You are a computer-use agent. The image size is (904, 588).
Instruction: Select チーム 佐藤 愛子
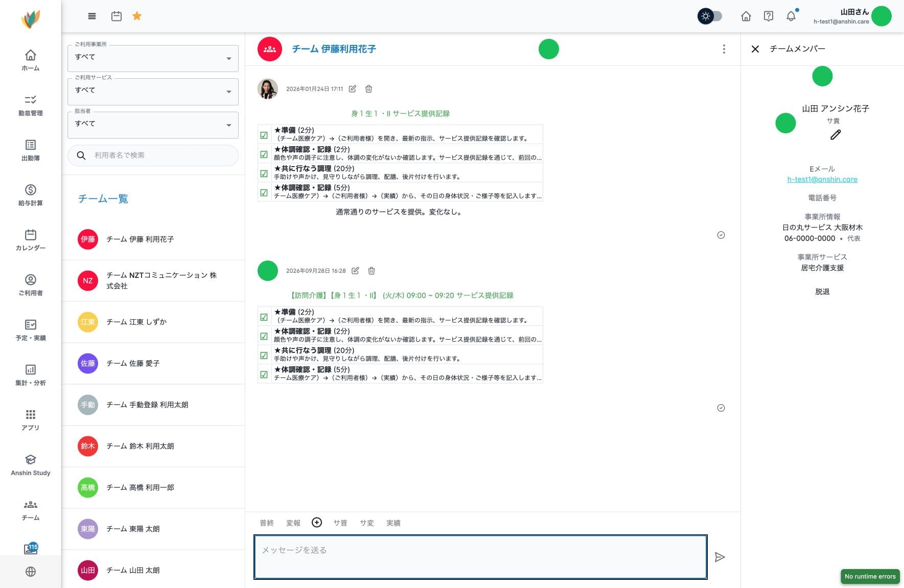(153, 363)
